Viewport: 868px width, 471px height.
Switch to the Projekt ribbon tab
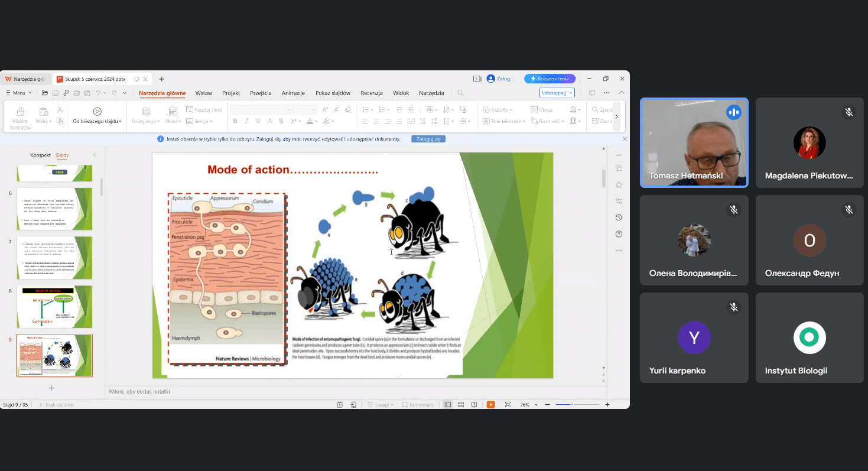pyautogui.click(x=231, y=93)
